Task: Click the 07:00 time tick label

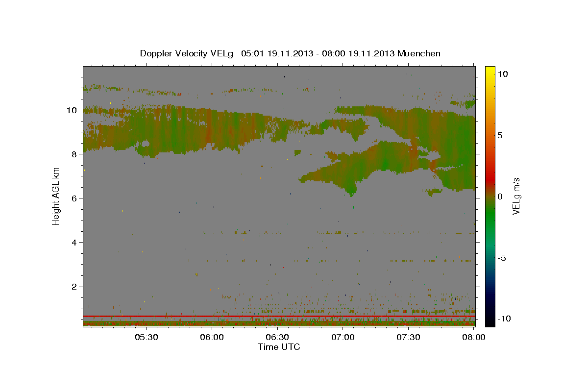Action: click(343, 337)
